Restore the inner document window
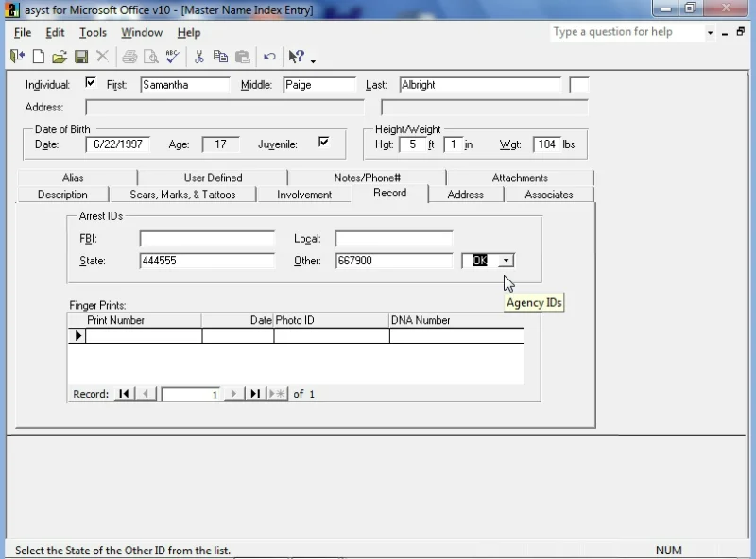The image size is (756, 559). (741, 32)
